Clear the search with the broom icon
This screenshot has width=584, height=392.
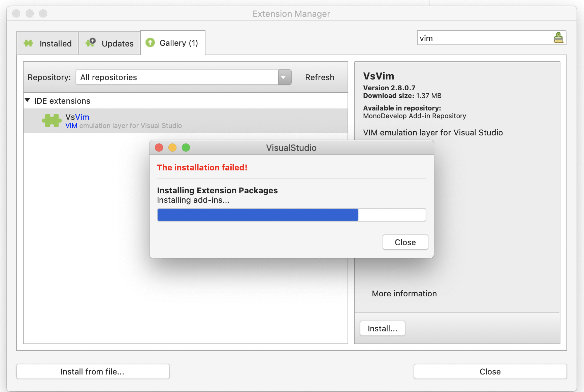point(559,38)
